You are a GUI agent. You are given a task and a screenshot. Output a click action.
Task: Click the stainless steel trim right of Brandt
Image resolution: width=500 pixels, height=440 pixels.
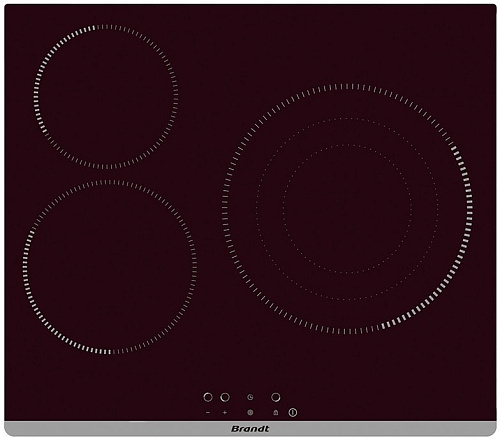pos(383,429)
